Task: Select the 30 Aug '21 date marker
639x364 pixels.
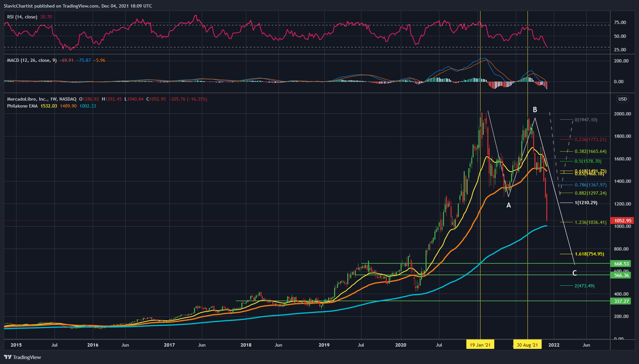Action: click(x=527, y=345)
